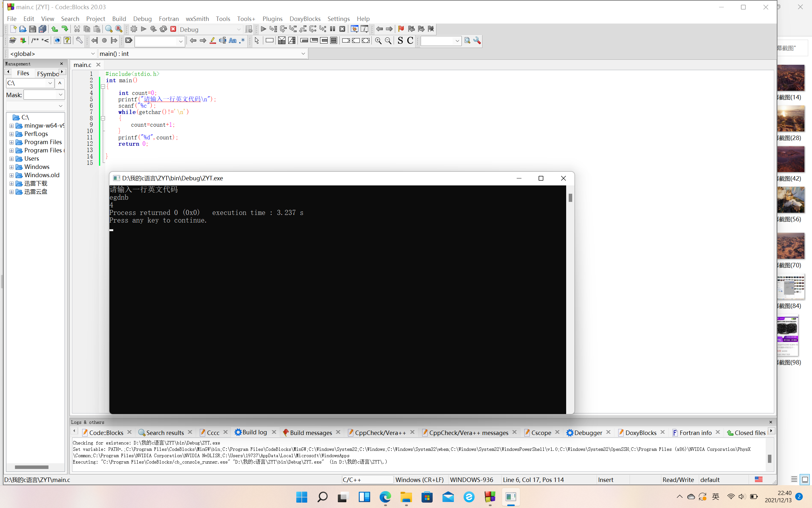
Task: Open the Settings menu
Action: point(338,19)
